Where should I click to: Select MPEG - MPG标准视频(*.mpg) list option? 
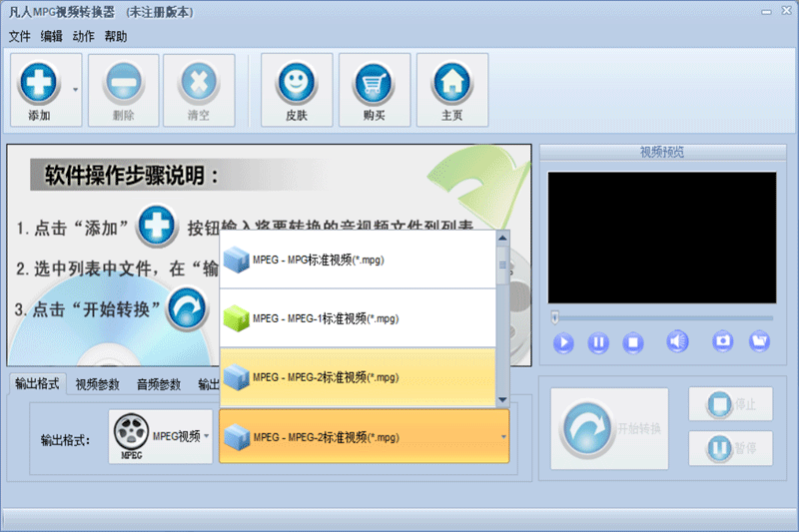pos(358,260)
